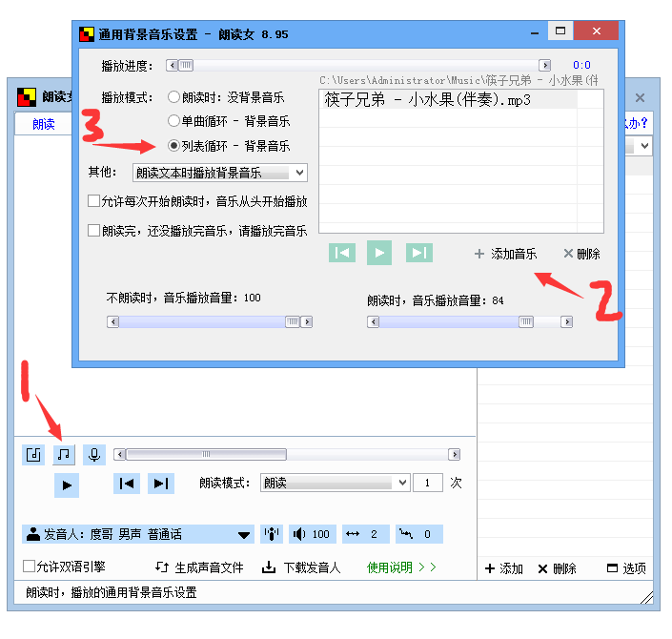Click the voice tuning icon beside speaker dropdown

[272, 534]
